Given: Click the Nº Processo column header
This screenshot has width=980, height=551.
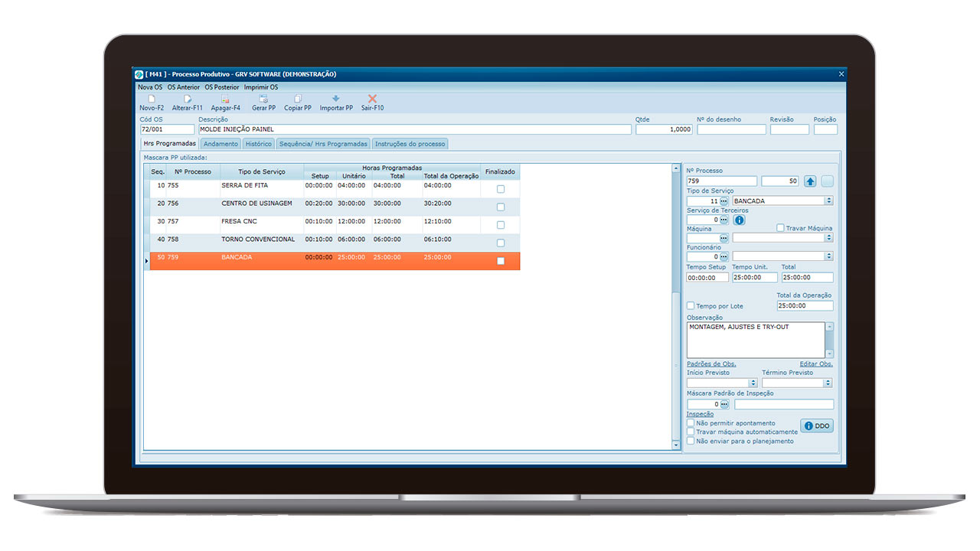Looking at the screenshot, I should coord(193,171).
